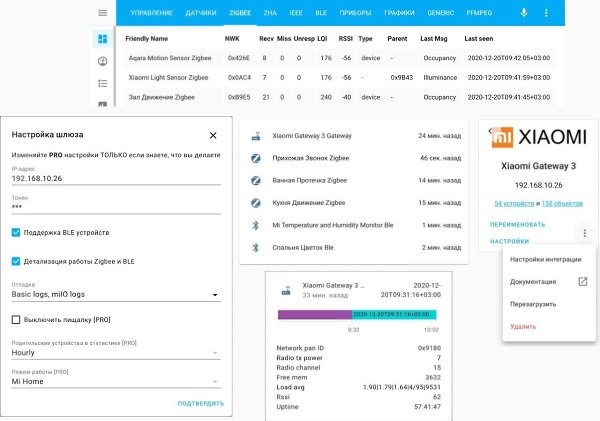Expand the Mi Home mode dropdown
The width and height of the screenshot is (600, 421).
(x=116, y=382)
